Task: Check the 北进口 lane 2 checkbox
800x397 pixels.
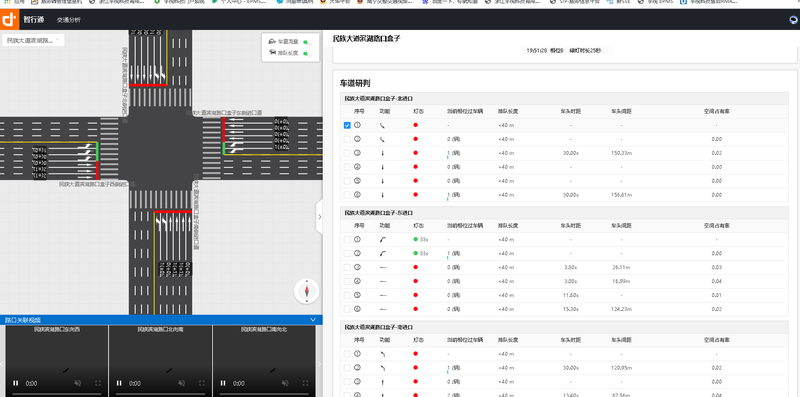Action: point(347,139)
